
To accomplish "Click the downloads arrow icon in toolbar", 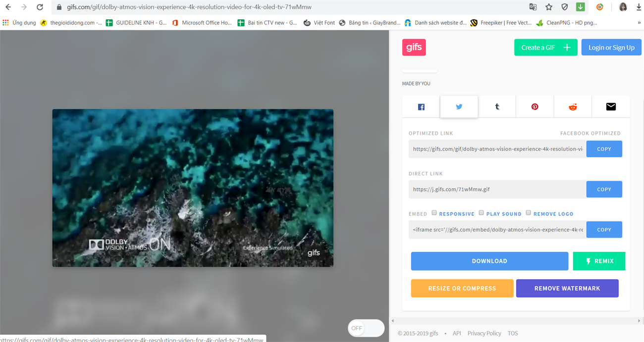I will tap(639, 7).
